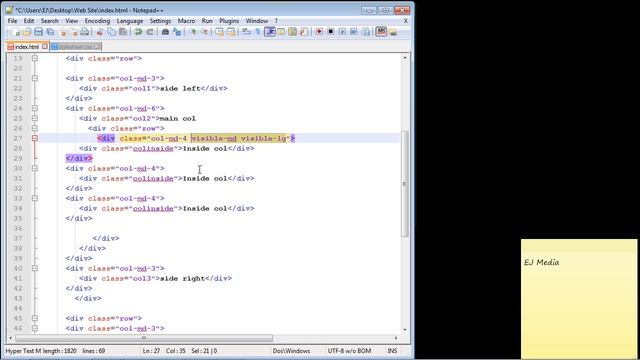Open the Edit menu
The height and width of the screenshot is (360, 640).
[29, 21]
